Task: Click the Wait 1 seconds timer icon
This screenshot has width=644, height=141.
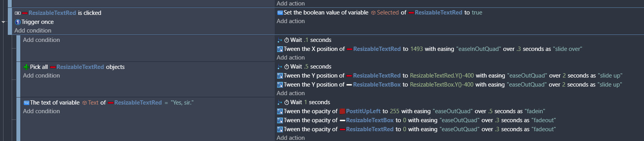Action: click(x=286, y=102)
